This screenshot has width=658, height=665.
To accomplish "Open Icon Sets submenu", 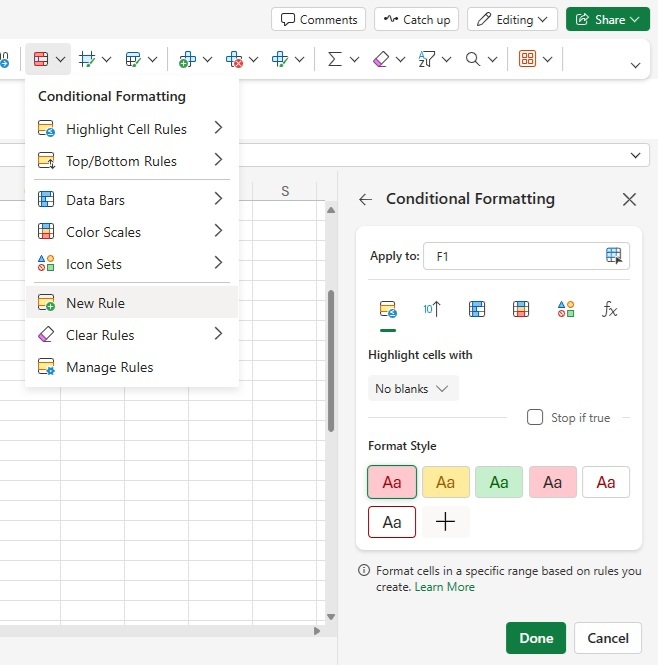I will pyautogui.click(x=132, y=264).
